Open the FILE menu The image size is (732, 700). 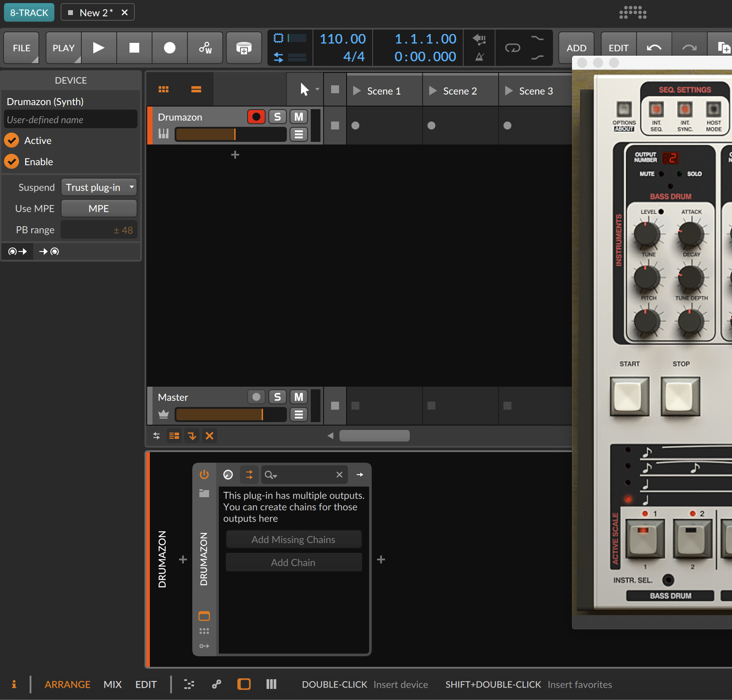pyautogui.click(x=21, y=48)
